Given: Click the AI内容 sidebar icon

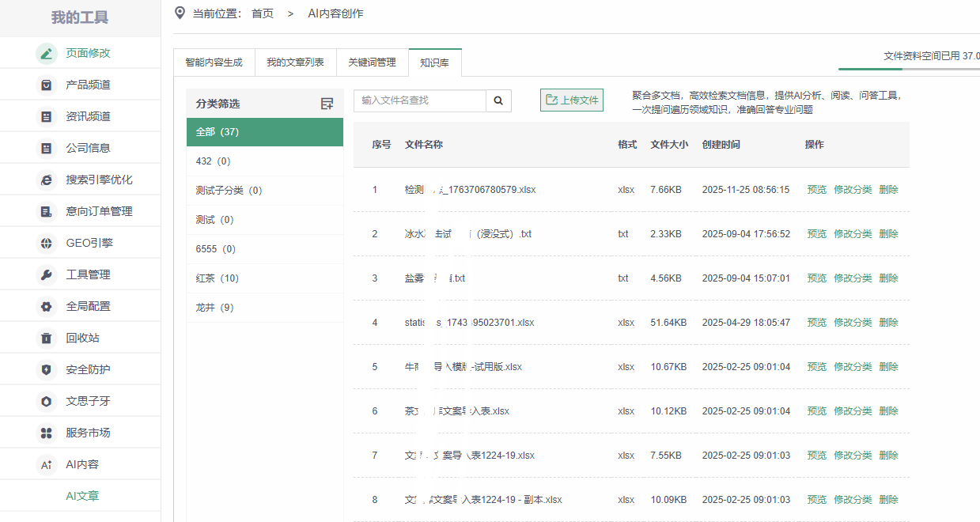Looking at the screenshot, I should (x=47, y=464).
